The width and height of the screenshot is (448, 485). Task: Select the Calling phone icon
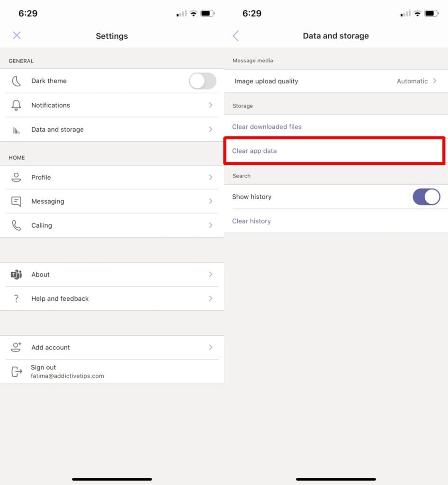pyautogui.click(x=16, y=225)
